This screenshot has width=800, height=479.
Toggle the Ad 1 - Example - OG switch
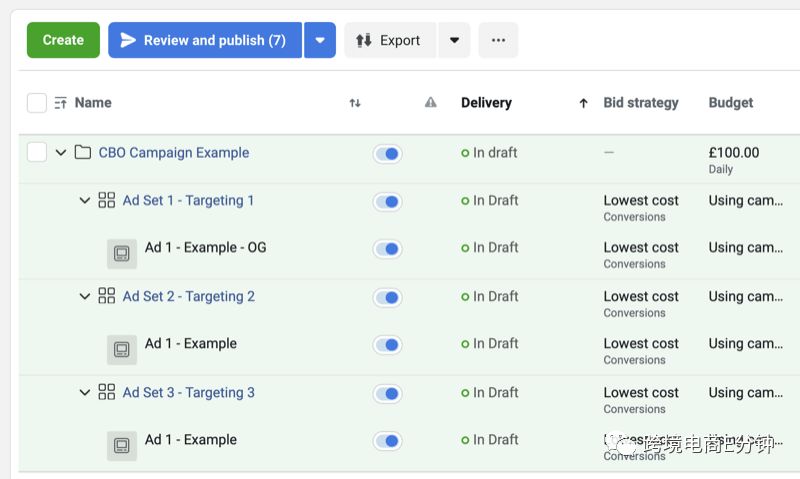[x=387, y=248]
